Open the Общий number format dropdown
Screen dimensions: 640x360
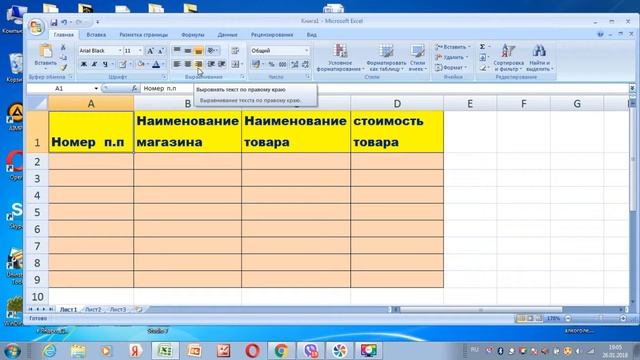307,51
